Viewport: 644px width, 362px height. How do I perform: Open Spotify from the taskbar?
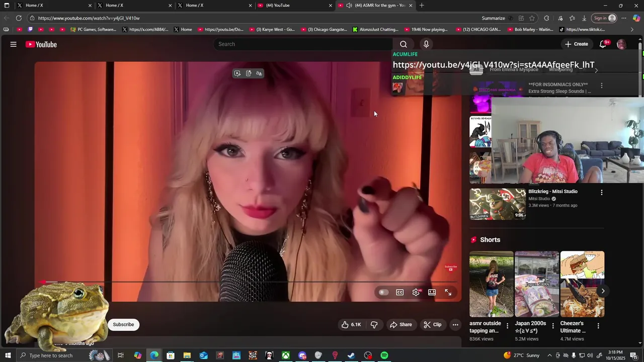click(384, 355)
